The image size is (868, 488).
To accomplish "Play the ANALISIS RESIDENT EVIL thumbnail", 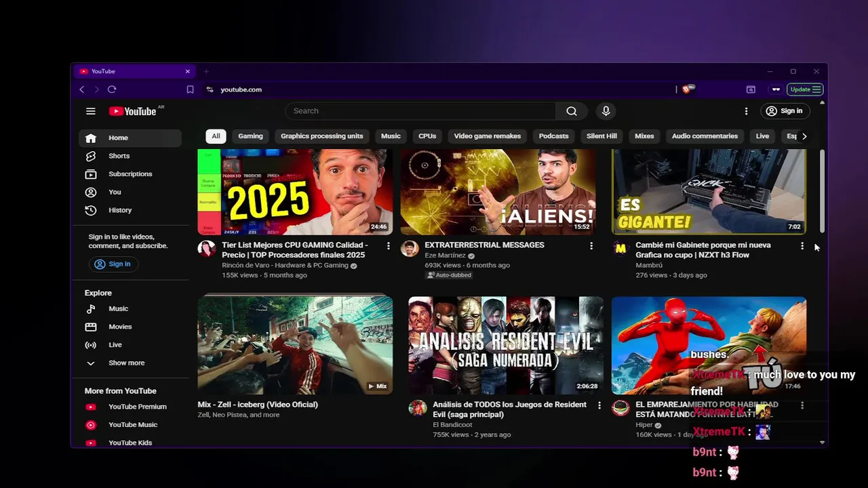I will (x=506, y=345).
